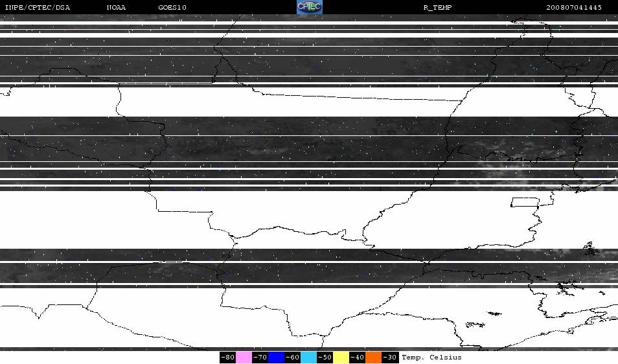618x364 pixels.
Task: Click the R_TEMP product label
Action: [x=437, y=8]
